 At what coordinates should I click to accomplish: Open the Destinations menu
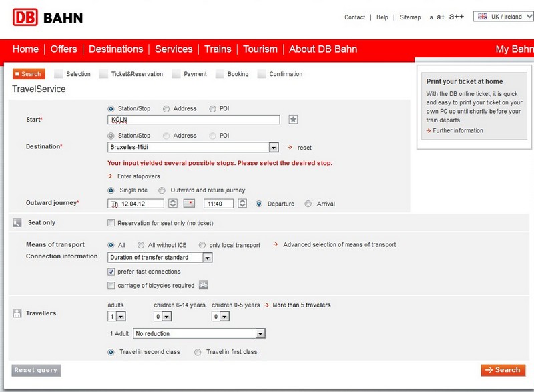tap(115, 49)
